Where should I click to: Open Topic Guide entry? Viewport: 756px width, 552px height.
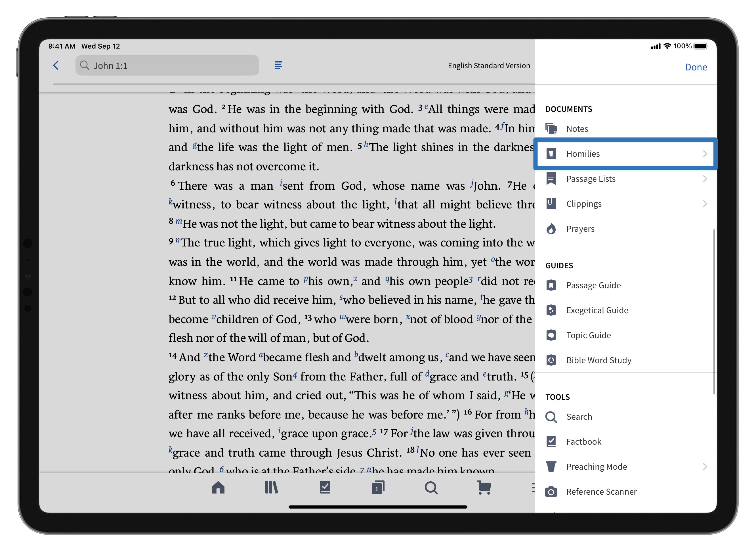click(x=626, y=335)
